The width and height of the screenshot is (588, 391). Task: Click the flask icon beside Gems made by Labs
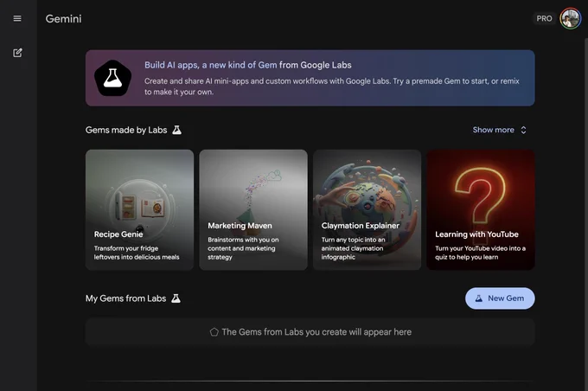point(176,130)
